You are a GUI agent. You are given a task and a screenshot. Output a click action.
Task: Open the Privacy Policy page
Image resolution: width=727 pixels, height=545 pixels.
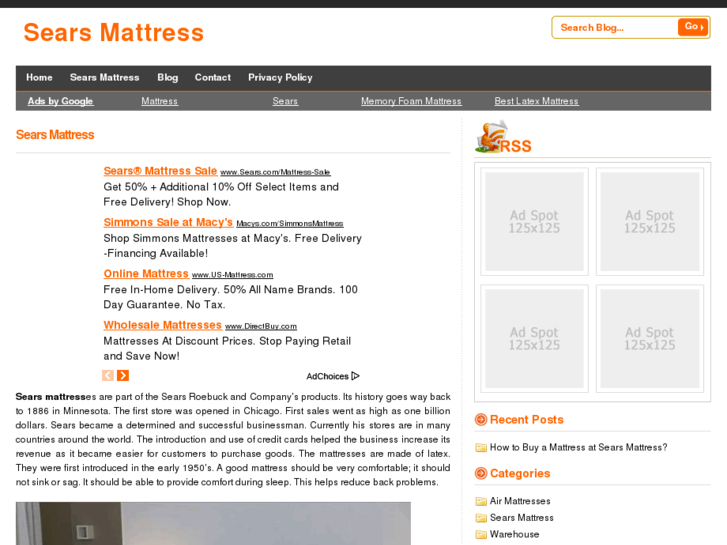pos(281,77)
